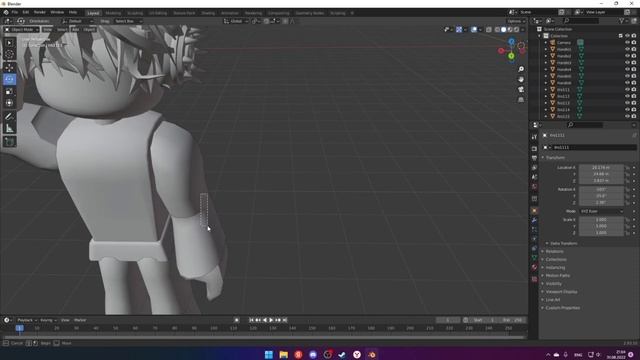Open the File menu
The width and height of the screenshot is (640, 360).
(x=14, y=12)
